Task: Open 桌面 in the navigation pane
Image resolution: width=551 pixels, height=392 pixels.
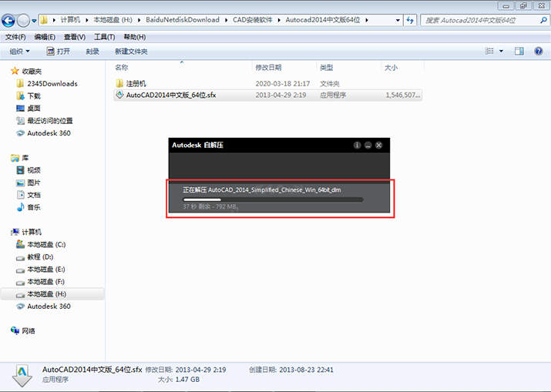Action: pyautogui.click(x=29, y=108)
